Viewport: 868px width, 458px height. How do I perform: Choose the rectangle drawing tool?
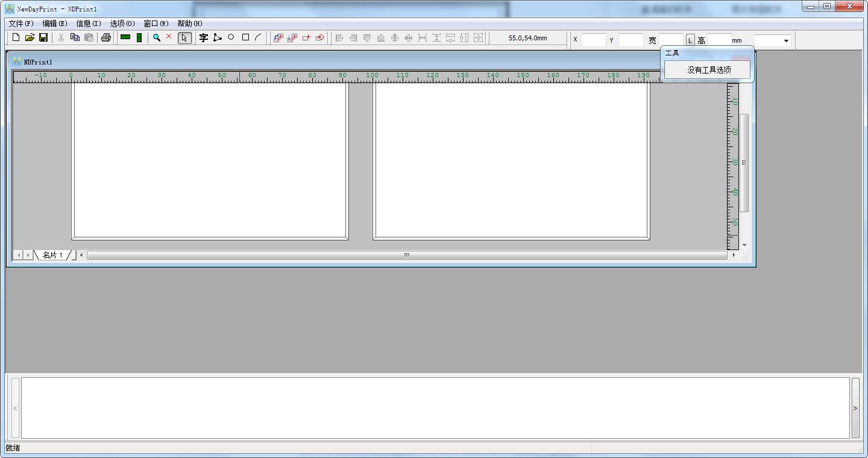245,37
